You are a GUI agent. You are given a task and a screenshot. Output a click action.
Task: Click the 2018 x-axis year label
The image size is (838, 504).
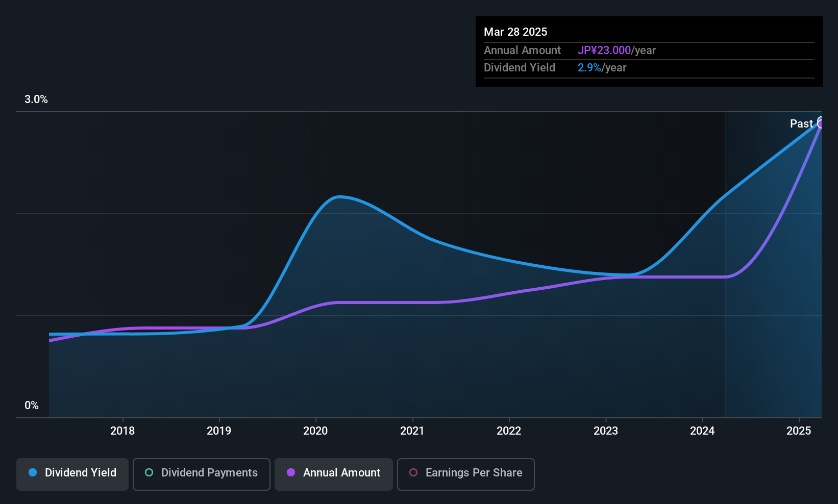[122, 431]
